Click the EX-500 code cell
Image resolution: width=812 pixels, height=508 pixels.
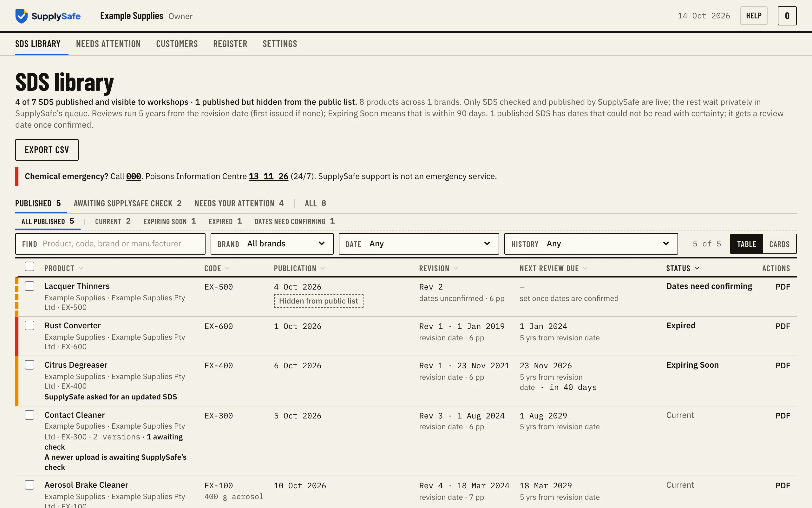pos(219,287)
